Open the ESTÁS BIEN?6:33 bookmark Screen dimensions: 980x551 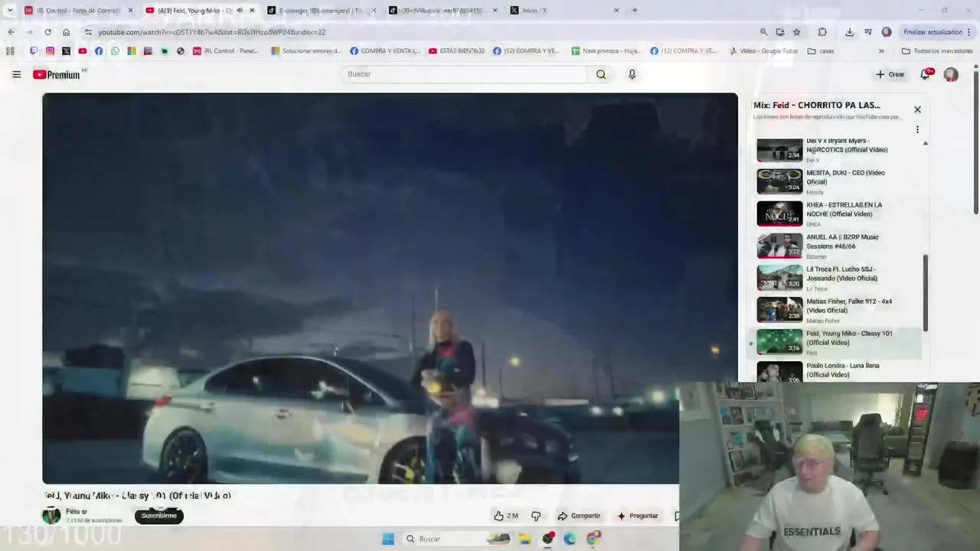pyautogui.click(x=456, y=51)
